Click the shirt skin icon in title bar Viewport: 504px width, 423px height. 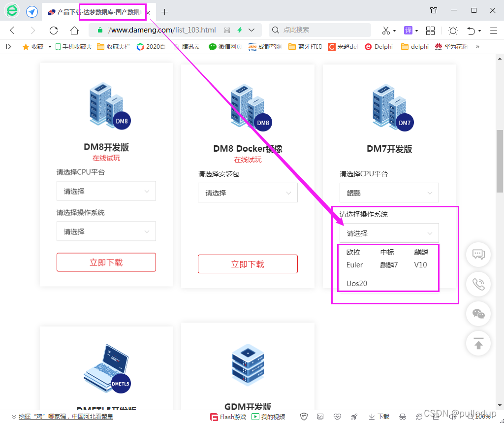coord(434,10)
